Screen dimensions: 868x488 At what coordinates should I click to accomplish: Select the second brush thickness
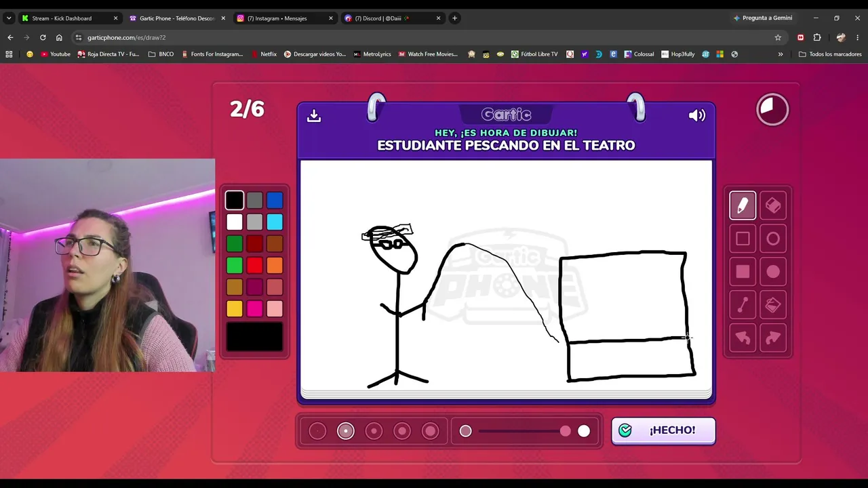(x=346, y=431)
